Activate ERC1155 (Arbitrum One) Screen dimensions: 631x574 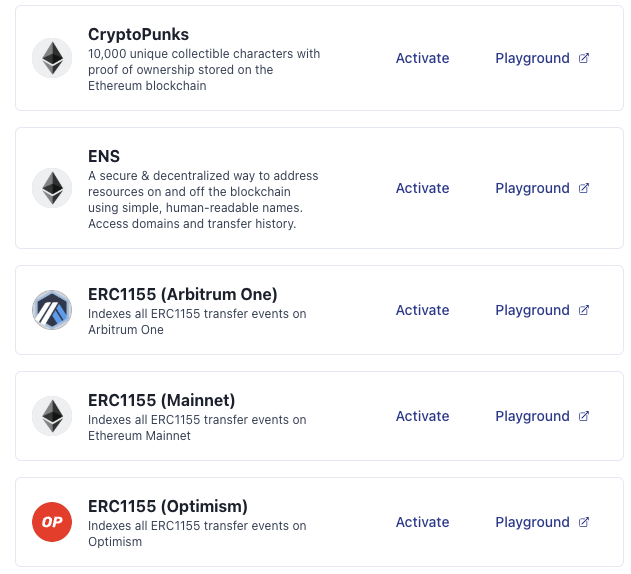[x=422, y=310]
